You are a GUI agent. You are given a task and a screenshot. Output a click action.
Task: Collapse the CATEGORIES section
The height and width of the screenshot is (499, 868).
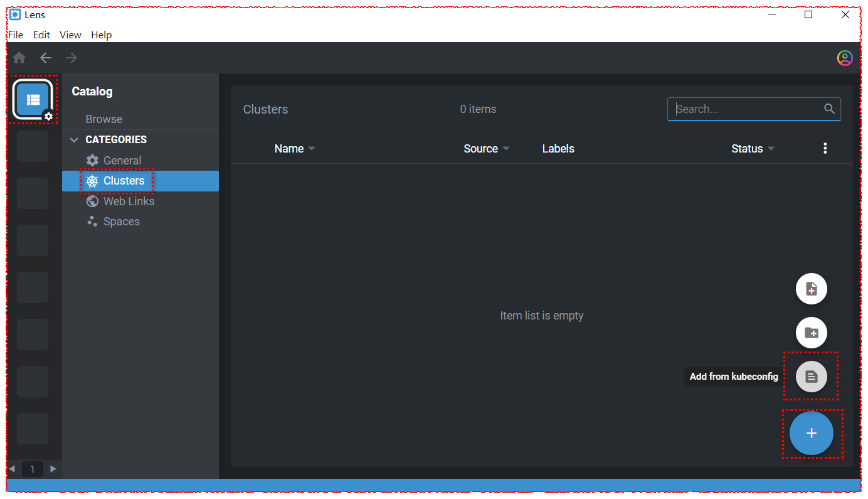[x=74, y=139]
